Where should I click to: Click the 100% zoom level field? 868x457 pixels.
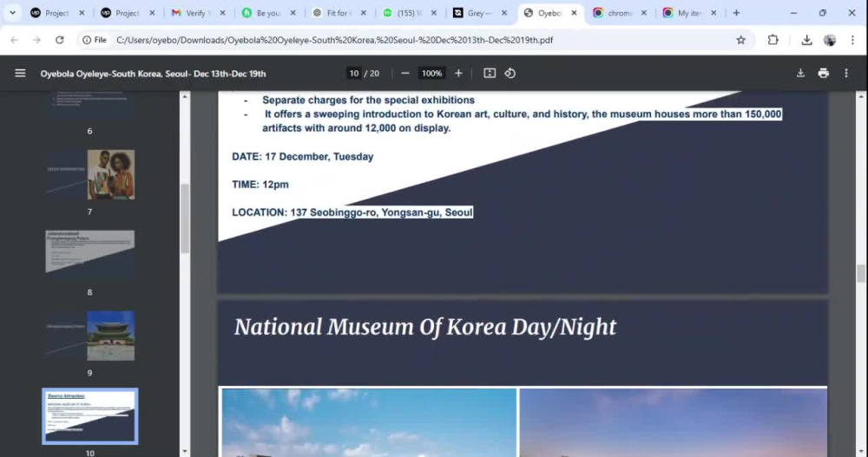431,73
